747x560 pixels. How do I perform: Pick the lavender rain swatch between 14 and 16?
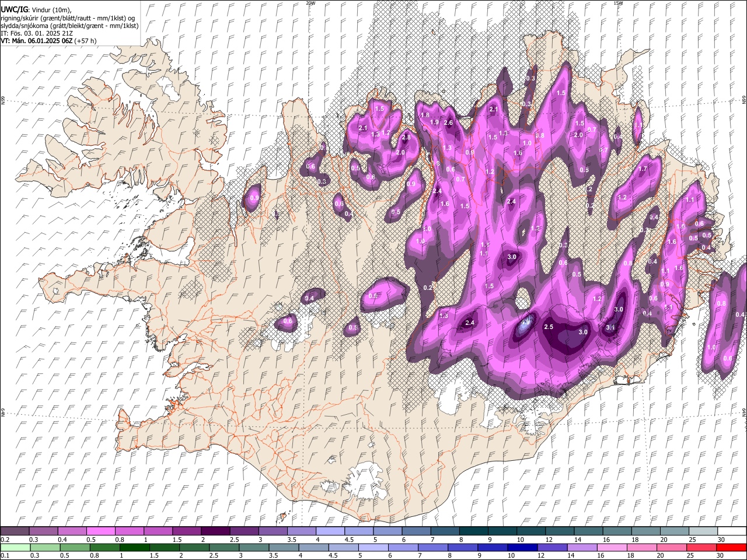point(582,547)
